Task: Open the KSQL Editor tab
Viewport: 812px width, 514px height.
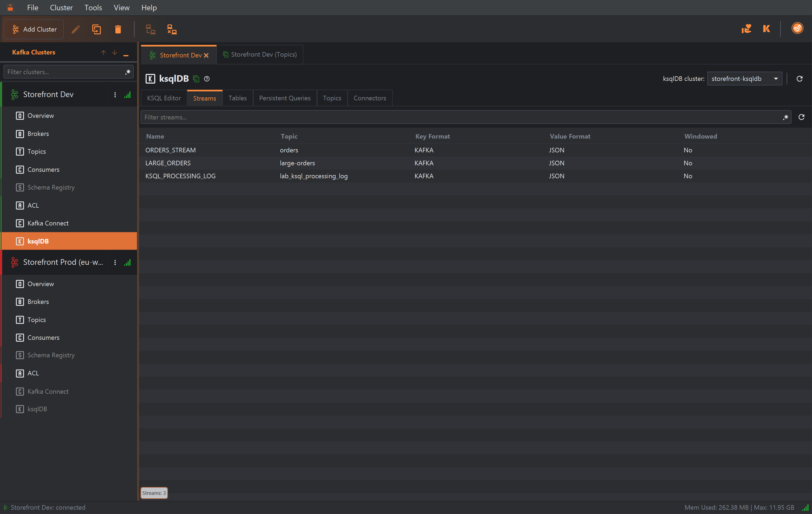Action: point(164,98)
